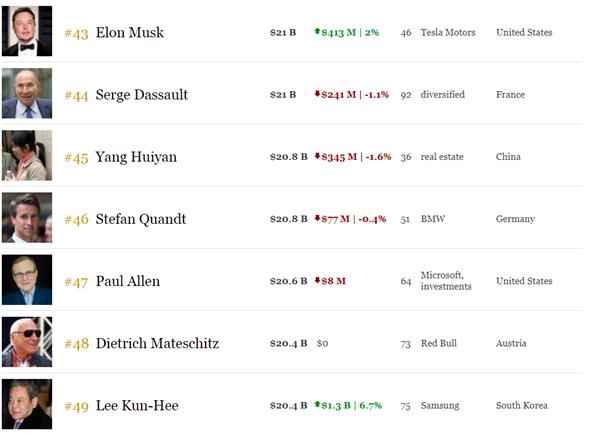Select the #47 rank number

coord(76,281)
